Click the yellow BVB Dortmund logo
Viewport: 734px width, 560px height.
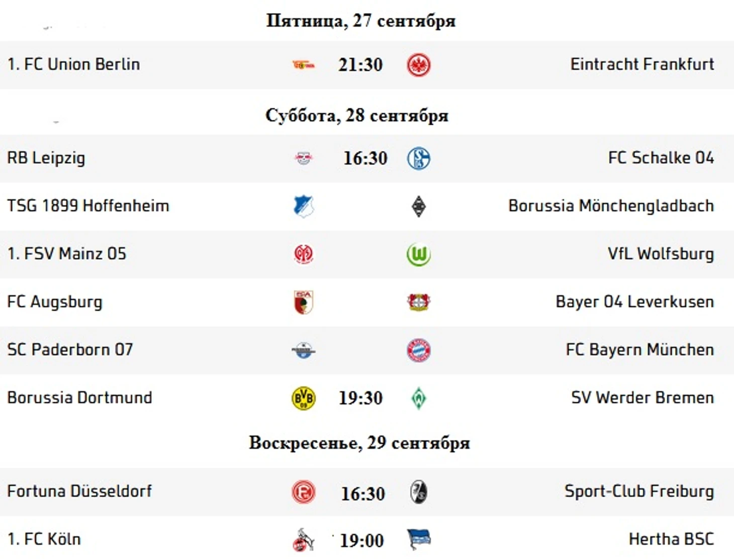[x=304, y=398]
